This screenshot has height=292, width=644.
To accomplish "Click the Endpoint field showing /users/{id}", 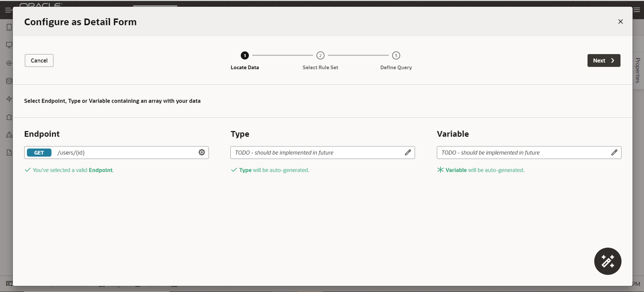I will (126, 153).
